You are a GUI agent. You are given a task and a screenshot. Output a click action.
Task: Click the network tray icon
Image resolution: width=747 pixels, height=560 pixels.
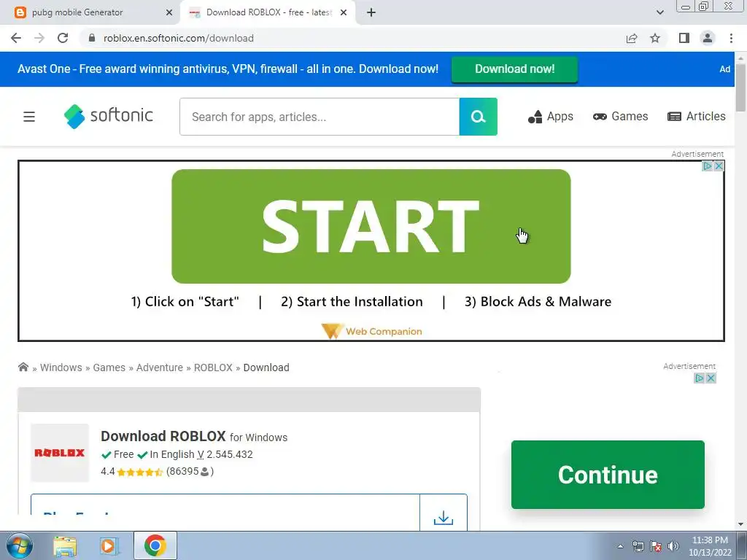click(638, 546)
